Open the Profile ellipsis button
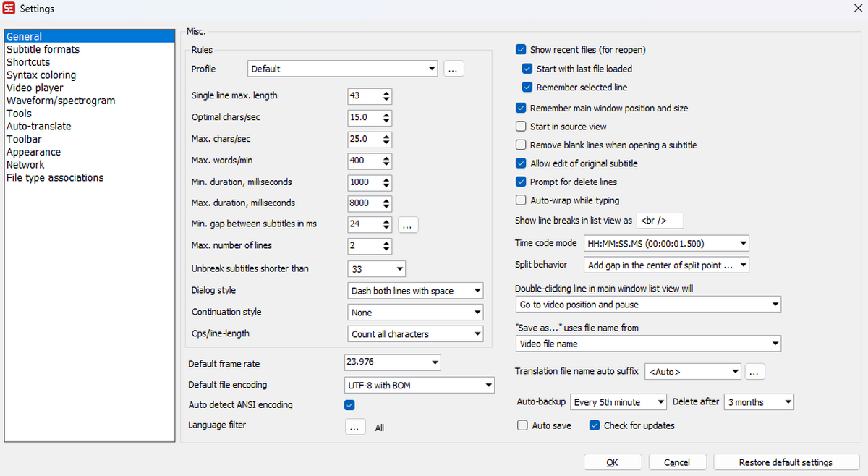Viewport: 868px width, 476px height. point(454,69)
